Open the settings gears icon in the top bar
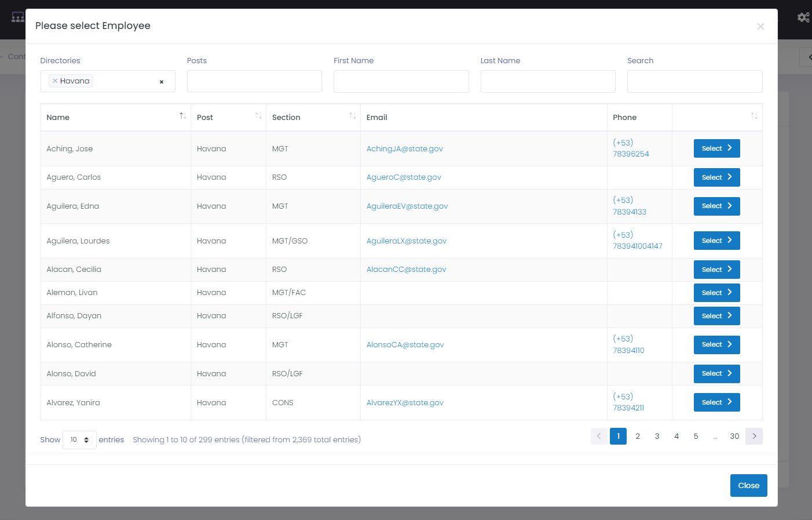Viewport: 812px width, 520px height. coord(803,17)
